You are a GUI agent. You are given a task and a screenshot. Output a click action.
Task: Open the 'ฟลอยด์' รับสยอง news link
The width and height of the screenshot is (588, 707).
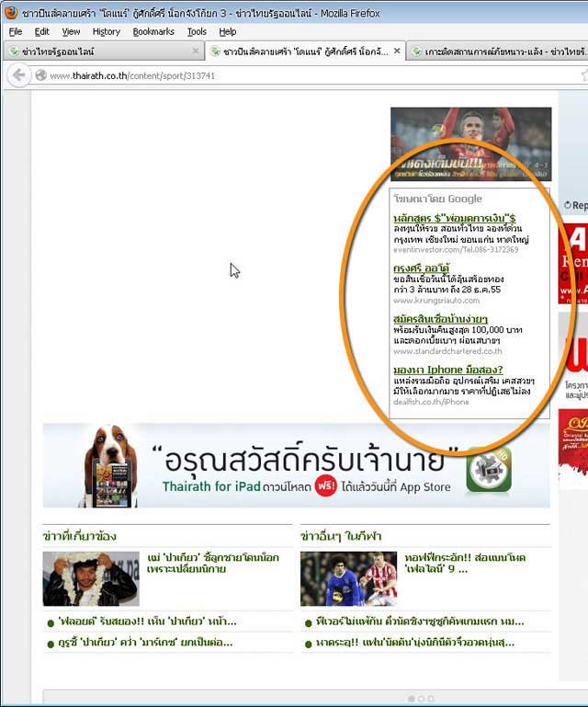147,621
